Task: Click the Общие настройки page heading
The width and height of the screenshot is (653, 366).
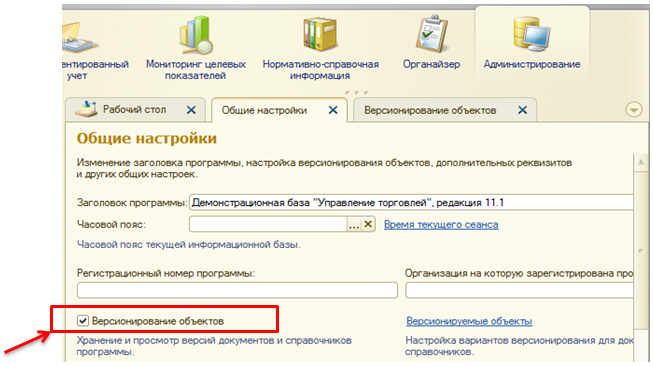Action: tap(147, 138)
